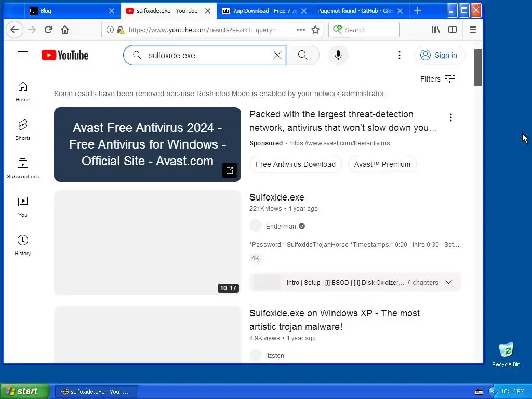Click the 10:16 PM taskbar clock
This screenshot has width=532, height=399.
(513, 392)
